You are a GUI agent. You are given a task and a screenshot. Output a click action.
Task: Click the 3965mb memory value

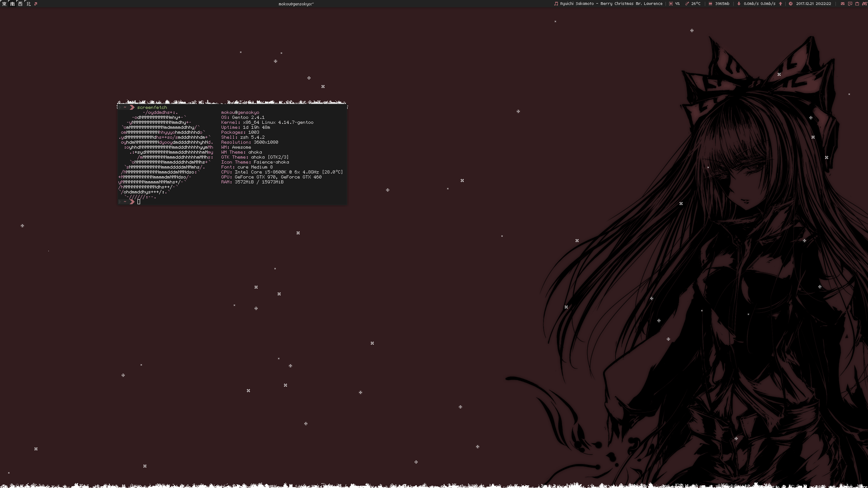coord(722,4)
